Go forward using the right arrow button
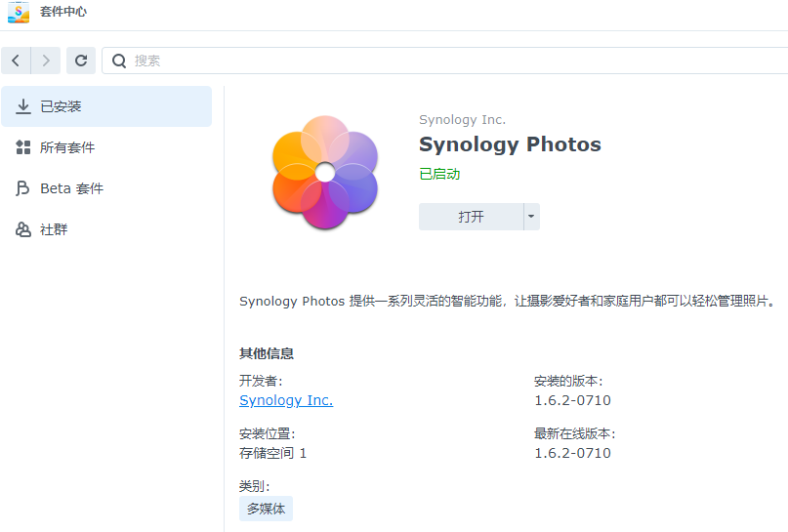The width and height of the screenshot is (788, 532). point(46,61)
